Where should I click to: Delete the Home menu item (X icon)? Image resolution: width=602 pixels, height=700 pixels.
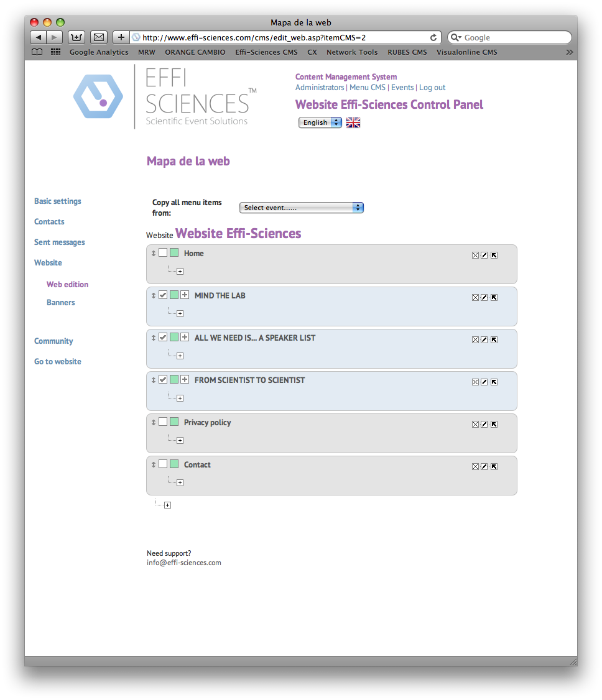click(x=475, y=256)
